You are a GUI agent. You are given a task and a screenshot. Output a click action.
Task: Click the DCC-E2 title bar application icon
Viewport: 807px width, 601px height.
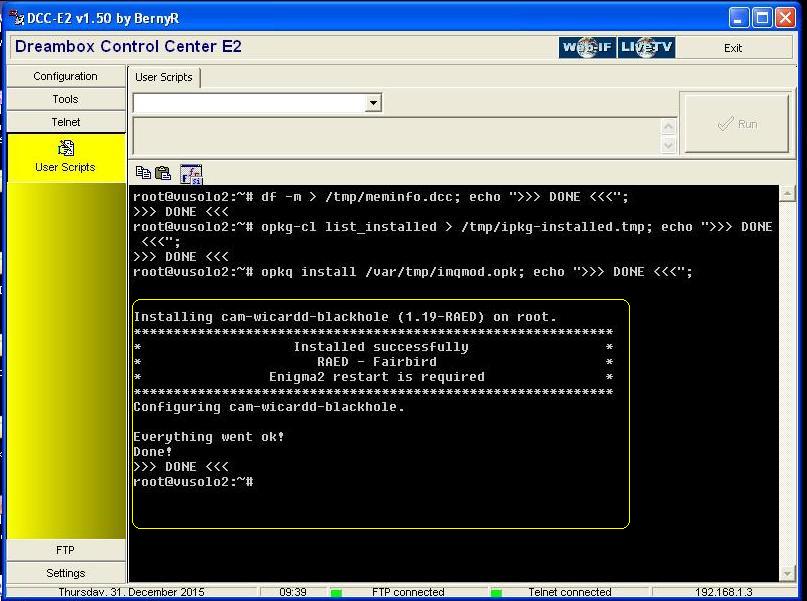[16, 17]
